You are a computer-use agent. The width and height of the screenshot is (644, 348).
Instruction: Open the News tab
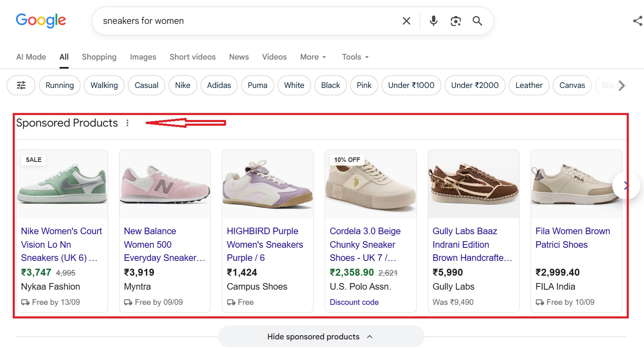[x=239, y=57]
